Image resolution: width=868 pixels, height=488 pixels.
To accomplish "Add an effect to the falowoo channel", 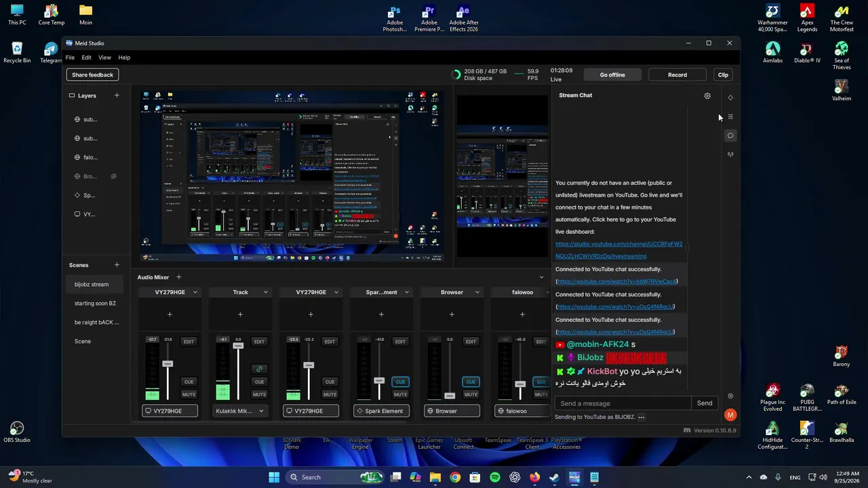I will coord(522,314).
